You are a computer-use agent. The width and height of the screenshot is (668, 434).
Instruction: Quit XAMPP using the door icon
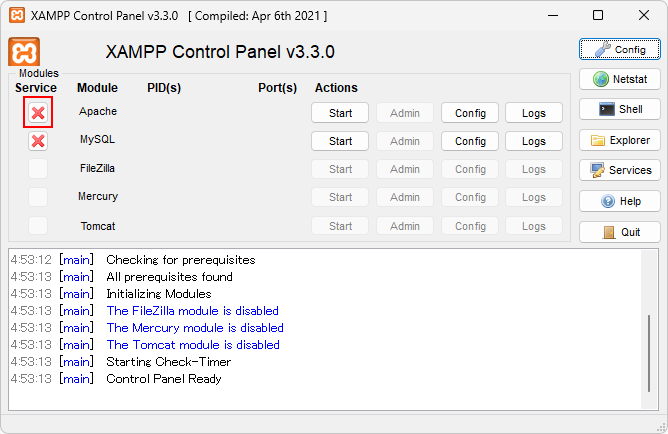coord(619,232)
